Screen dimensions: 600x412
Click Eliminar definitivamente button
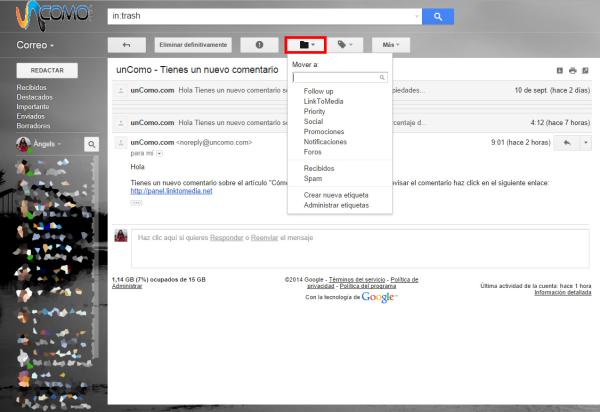click(193, 45)
